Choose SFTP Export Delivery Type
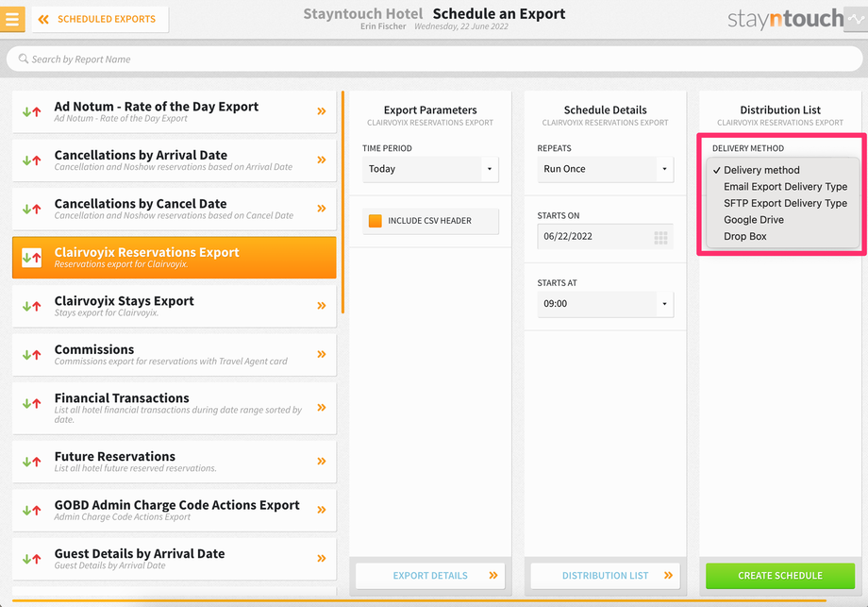This screenshot has height=607, width=868. pyautogui.click(x=785, y=203)
